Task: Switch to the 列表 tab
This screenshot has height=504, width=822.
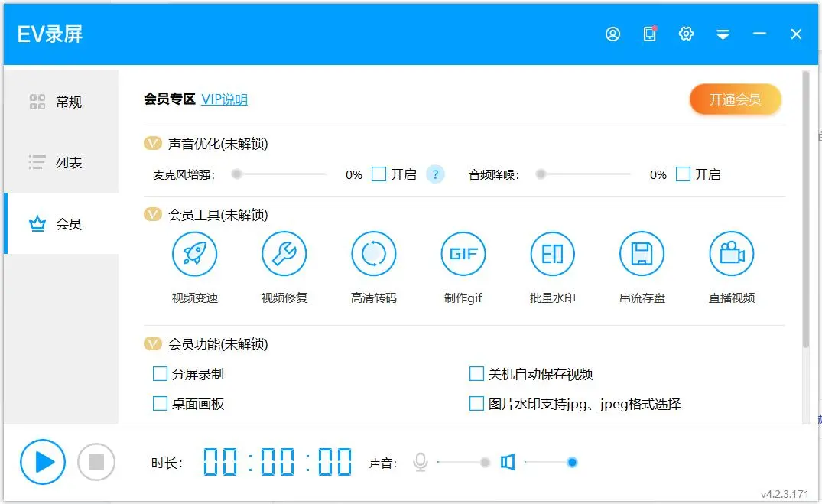Action: pyautogui.click(x=61, y=163)
